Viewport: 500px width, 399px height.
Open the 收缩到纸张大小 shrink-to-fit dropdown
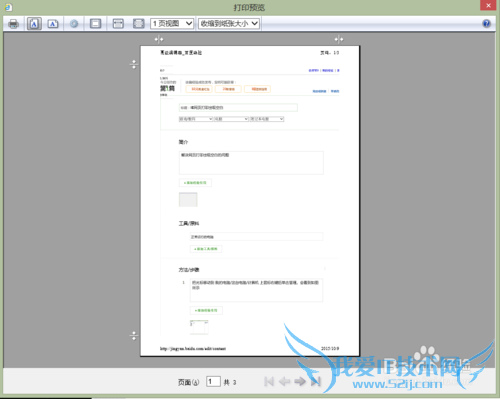tap(229, 24)
